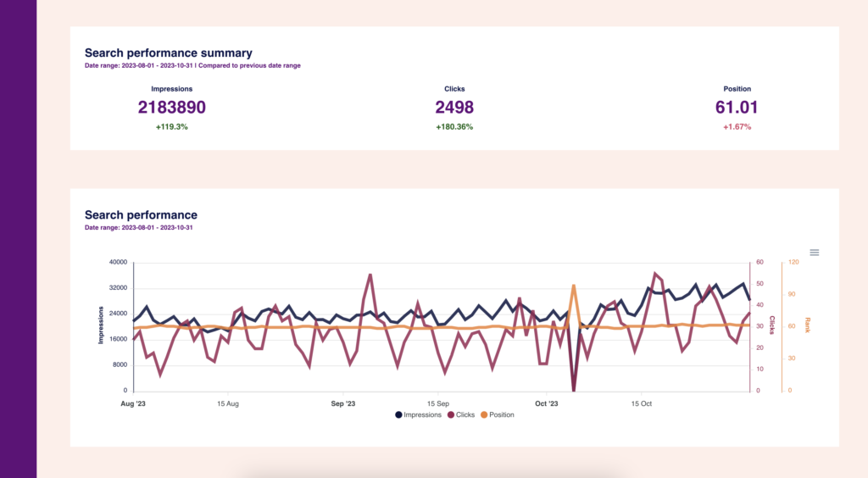Click the orange Position legend dot
Image resolution: width=868 pixels, height=478 pixels.
(484, 415)
